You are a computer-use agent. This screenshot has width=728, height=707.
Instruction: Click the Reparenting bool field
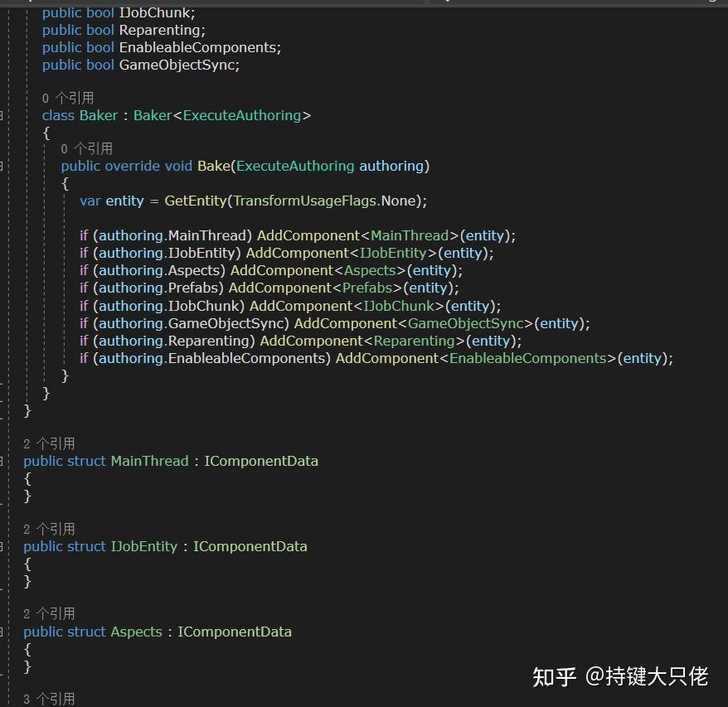[x=161, y=30]
